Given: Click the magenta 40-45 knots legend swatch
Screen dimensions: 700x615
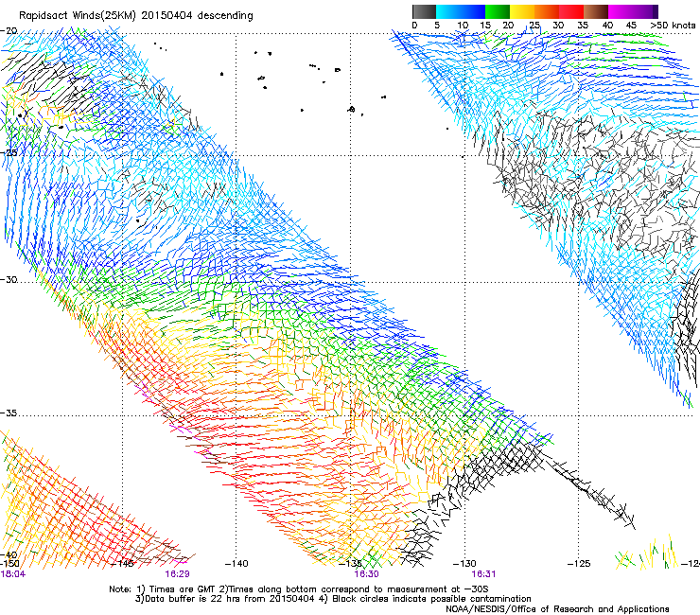Looking at the screenshot, I should [x=620, y=11].
